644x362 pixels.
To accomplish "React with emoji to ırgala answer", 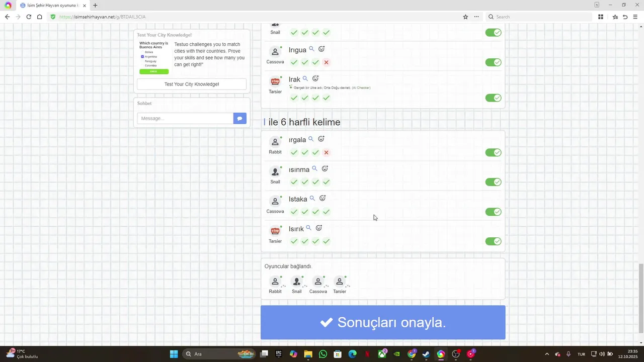I will [x=321, y=139].
